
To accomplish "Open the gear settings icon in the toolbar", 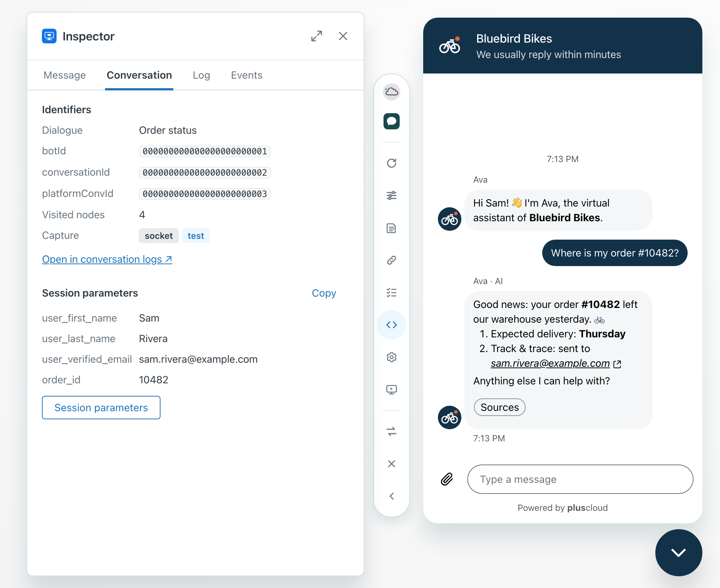I will pyautogui.click(x=392, y=357).
